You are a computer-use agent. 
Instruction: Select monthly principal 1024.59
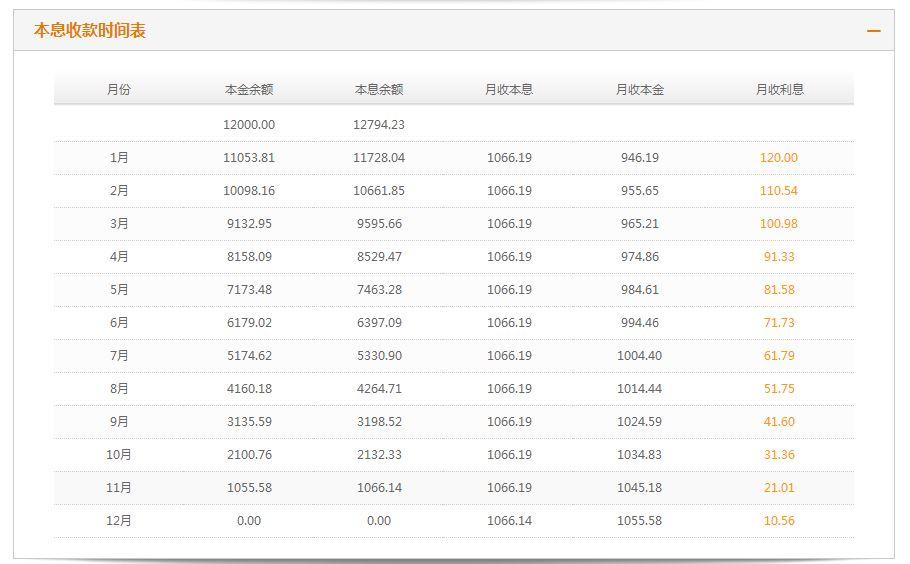pos(640,422)
